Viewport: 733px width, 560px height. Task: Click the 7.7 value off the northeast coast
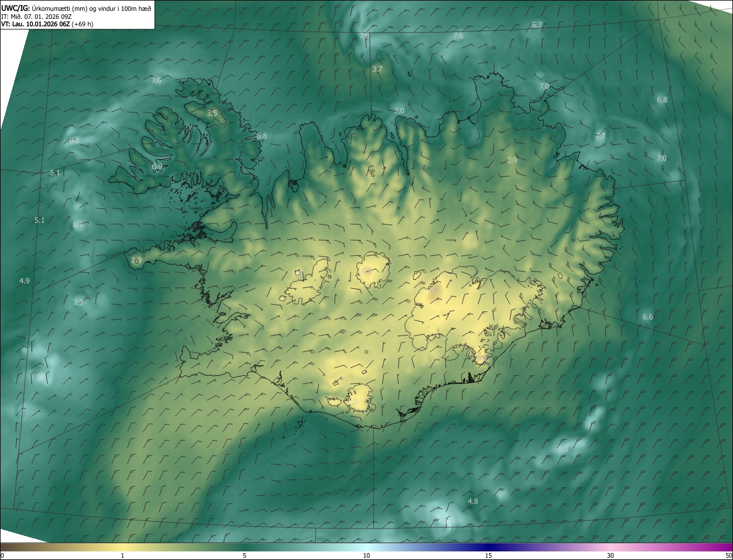(x=600, y=136)
